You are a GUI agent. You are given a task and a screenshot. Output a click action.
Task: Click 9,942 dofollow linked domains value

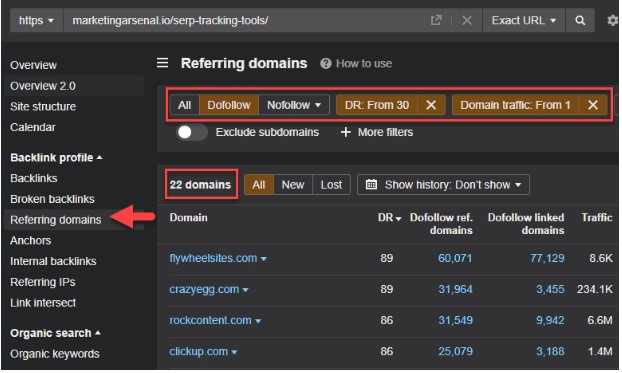click(550, 320)
